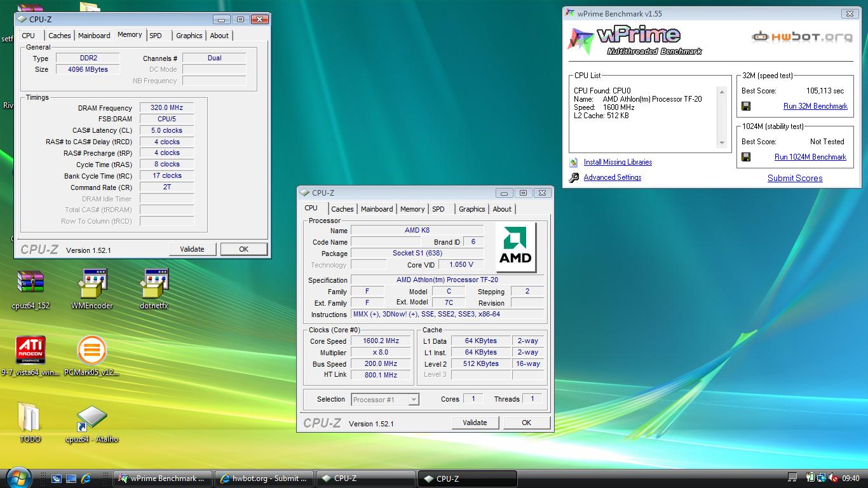Open SPD tab in front CPU-Z window
This screenshot has width=868, height=488.
pos(438,209)
